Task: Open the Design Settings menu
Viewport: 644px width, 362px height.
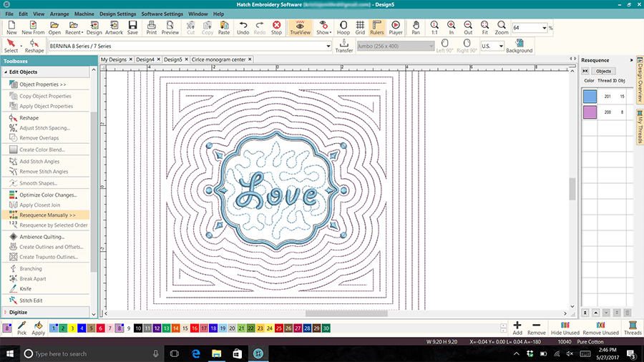Action: (117, 14)
